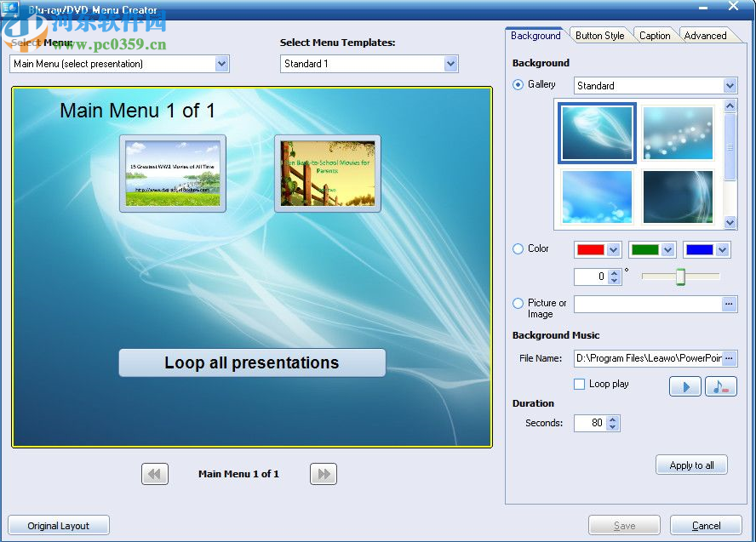Image resolution: width=756 pixels, height=542 pixels.
Task: Select the Color background radio button
Action: pyautogui.click(x=518, y=248)
